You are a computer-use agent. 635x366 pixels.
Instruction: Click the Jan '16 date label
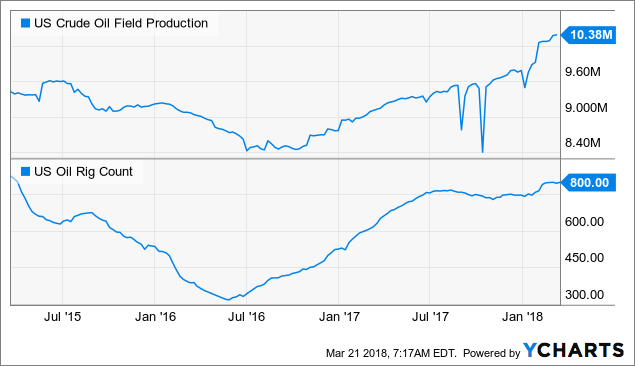coord(155,316)
